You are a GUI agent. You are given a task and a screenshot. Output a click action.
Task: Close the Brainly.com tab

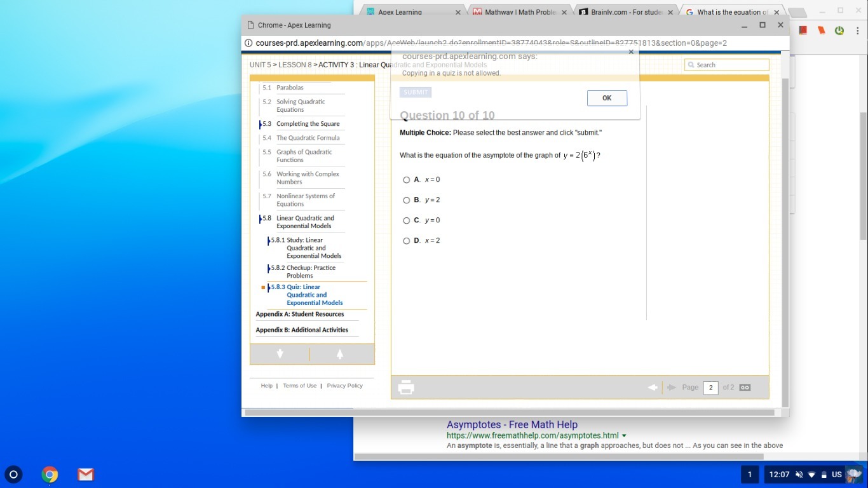(x=670, y=12)
